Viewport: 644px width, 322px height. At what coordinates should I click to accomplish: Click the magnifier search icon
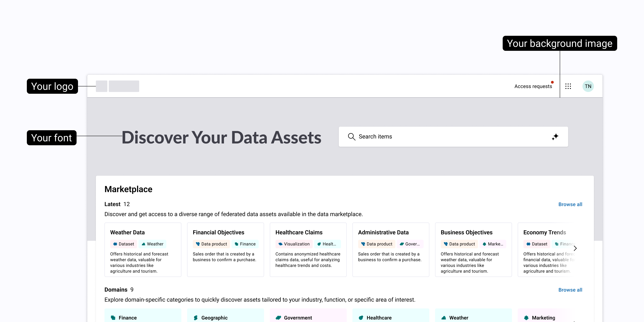[352, 136]
